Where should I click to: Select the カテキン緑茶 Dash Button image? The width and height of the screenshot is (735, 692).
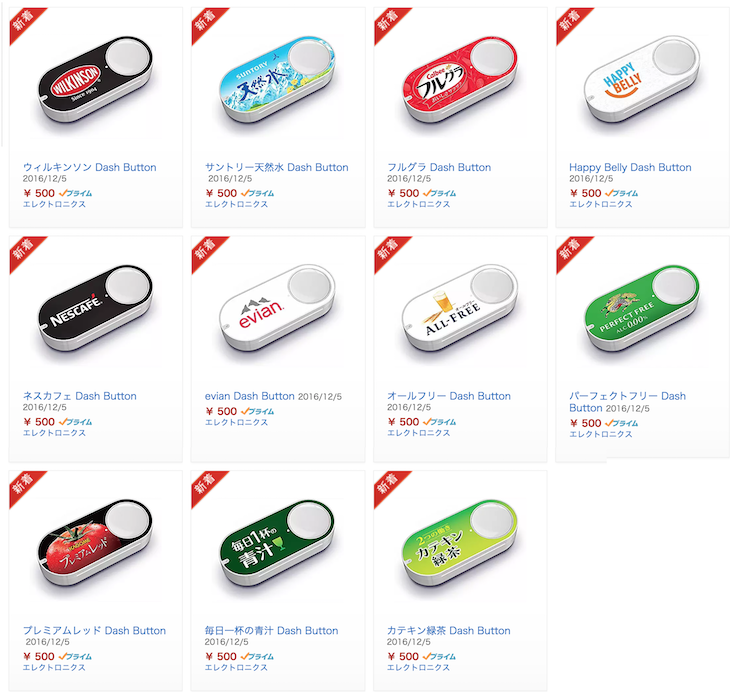coord(460,542)
